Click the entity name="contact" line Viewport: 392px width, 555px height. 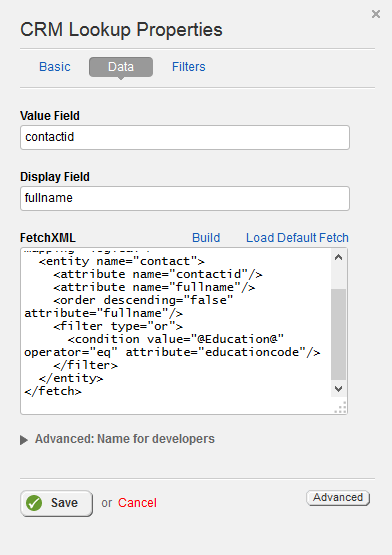(121, 261)
